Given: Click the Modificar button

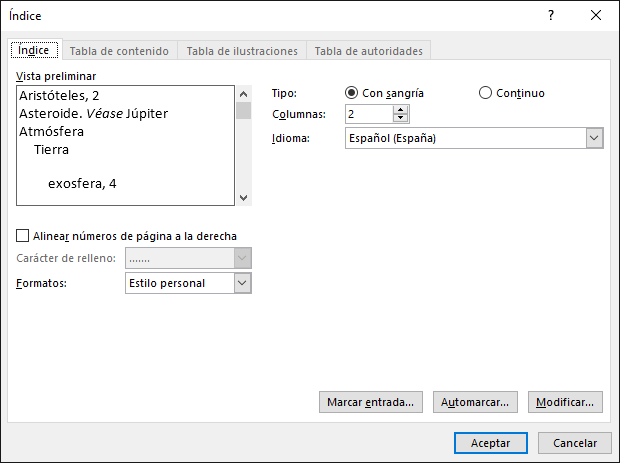Looking at the screenshot, I should click(566, 402).
